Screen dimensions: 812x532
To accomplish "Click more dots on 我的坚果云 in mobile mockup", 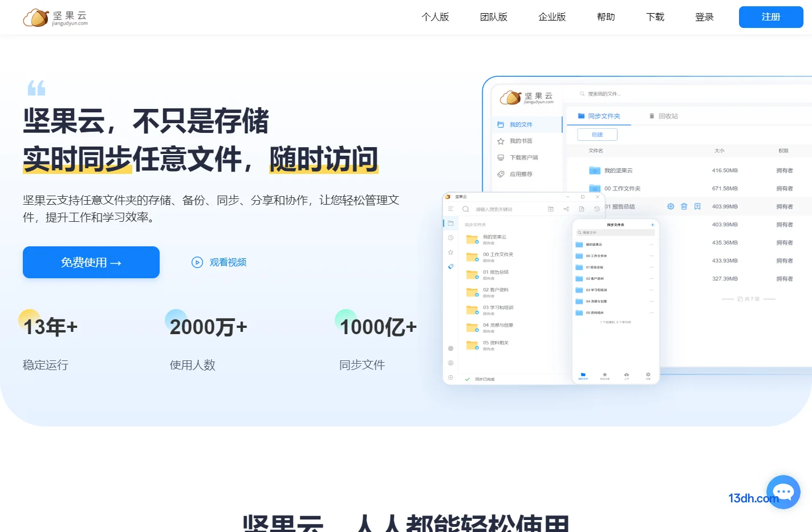I will tap(651, 245).
